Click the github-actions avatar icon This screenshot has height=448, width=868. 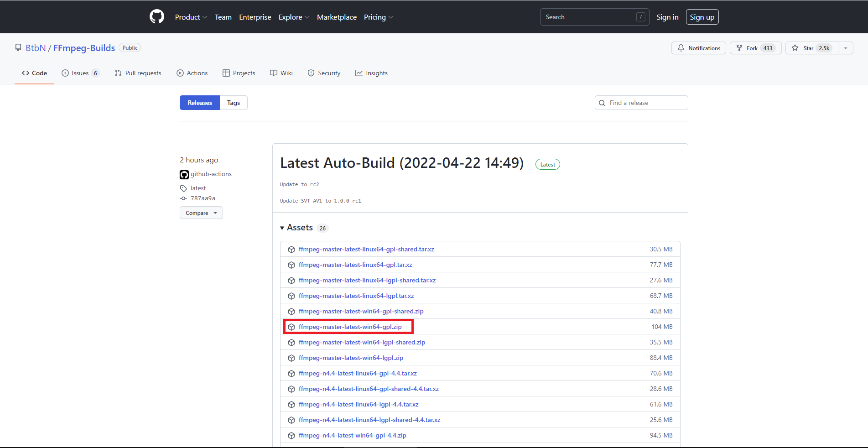click(184, 174)
